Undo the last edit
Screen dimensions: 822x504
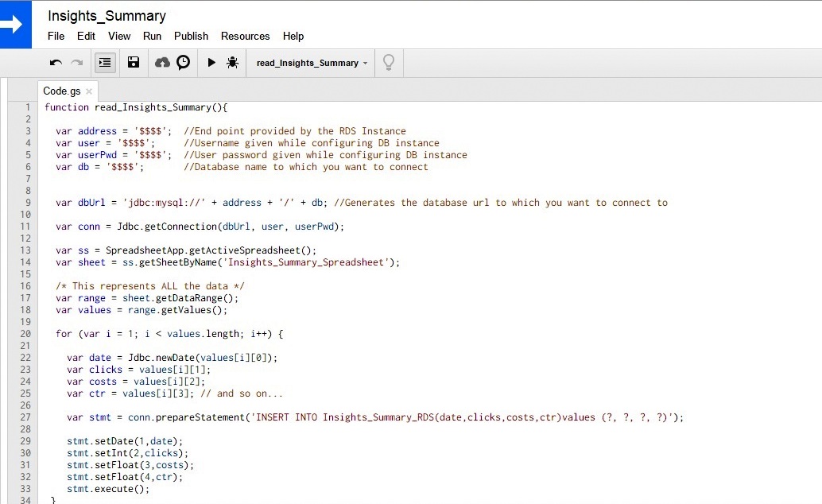56,63
